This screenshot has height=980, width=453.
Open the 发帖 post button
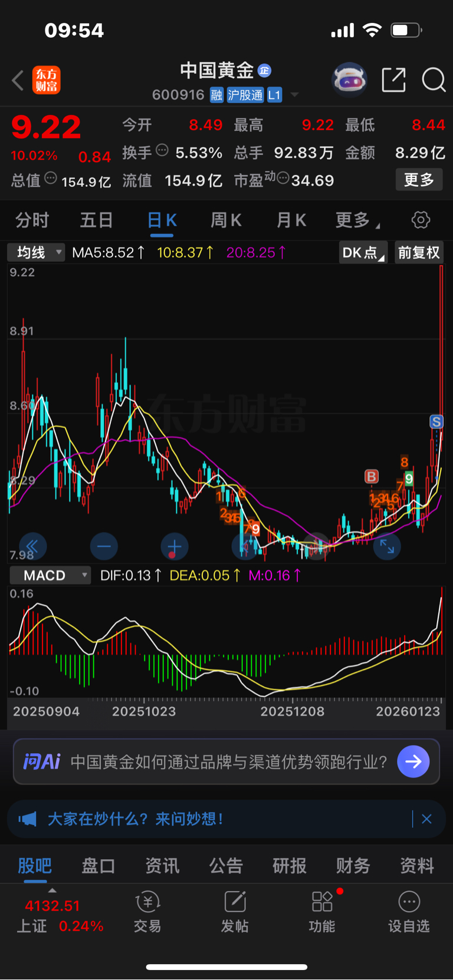[235, 912]
